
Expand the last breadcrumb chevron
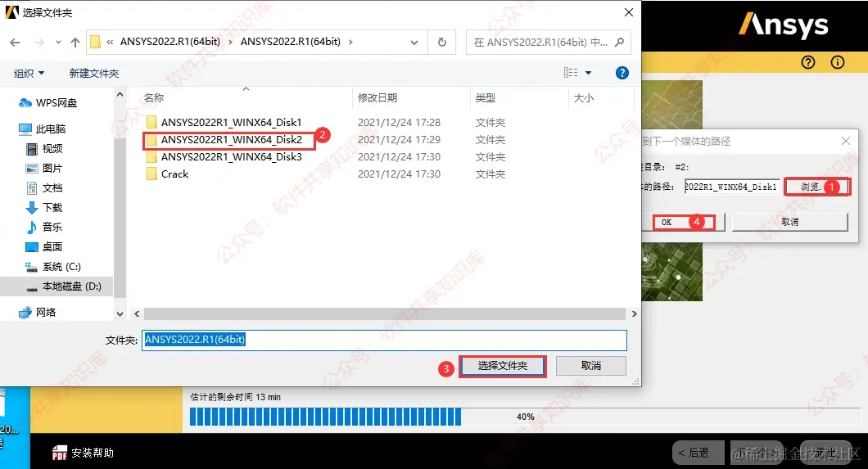click(x=350, y=42)
